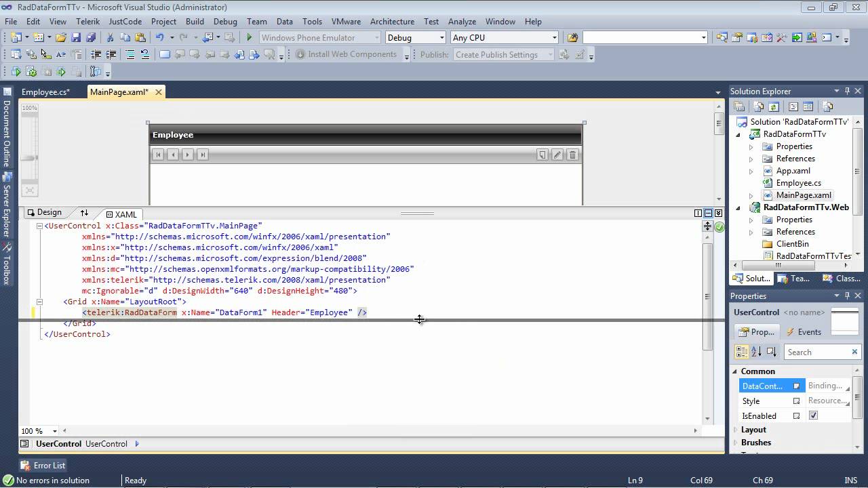The height and width of the screenshot is (488, 868).
Task: Switch to the Events tab in Properties
Action: tap(804, 332)
